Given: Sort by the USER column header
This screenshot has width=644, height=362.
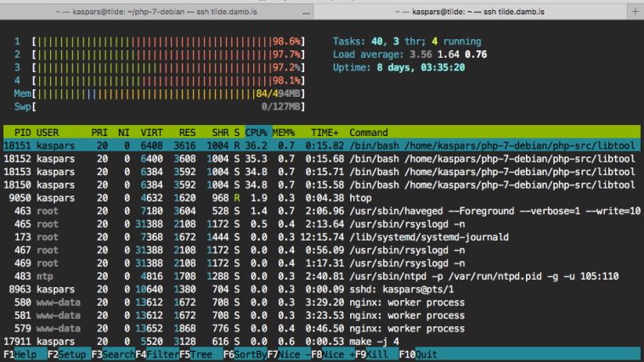Looking at the screenshot, I should tap(48, 133).
